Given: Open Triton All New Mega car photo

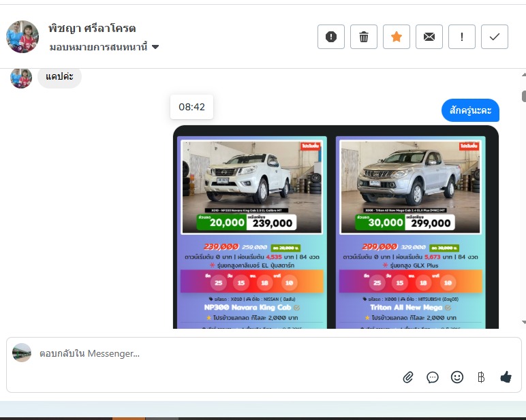Looking at the screenshot, I should tap(410, 187).
